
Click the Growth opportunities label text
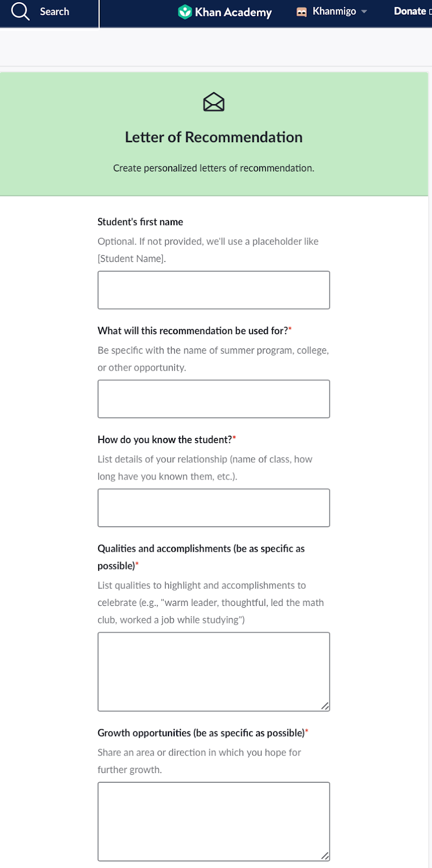[x=201, y=733]
